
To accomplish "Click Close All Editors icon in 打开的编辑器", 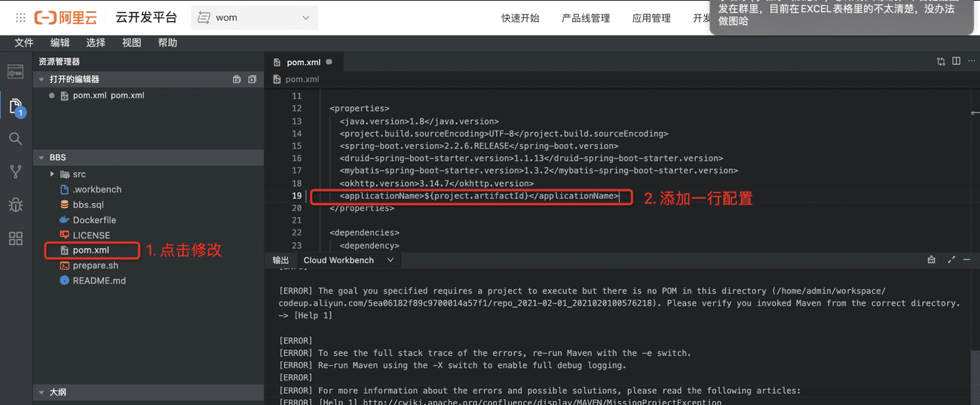I will 252,79.
